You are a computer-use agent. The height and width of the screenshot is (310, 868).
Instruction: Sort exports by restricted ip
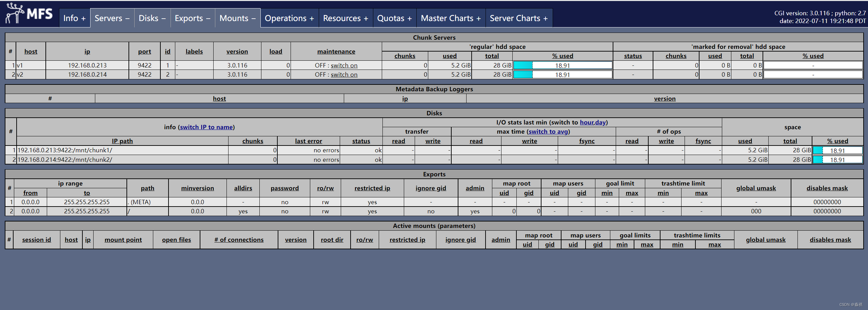(x=372, y=188)
